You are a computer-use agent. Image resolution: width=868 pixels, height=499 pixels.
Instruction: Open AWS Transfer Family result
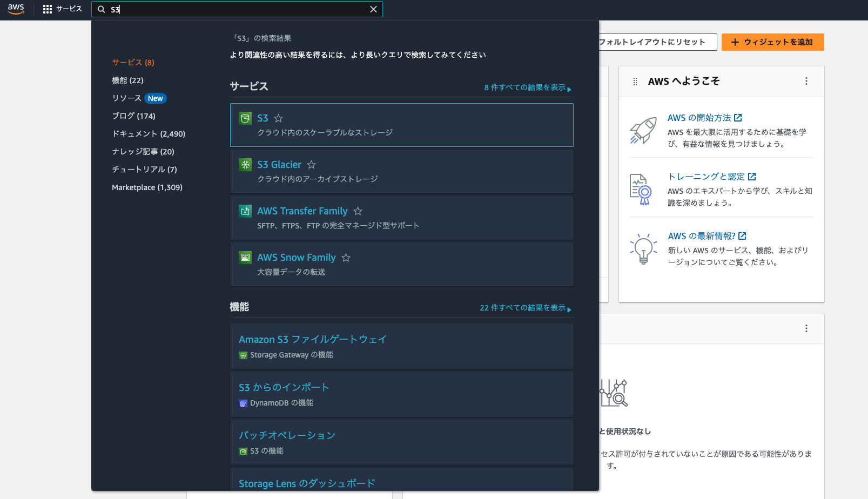(x=402, y=218)
